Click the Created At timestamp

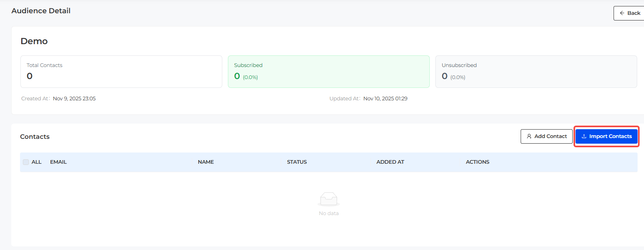(74, 99)
